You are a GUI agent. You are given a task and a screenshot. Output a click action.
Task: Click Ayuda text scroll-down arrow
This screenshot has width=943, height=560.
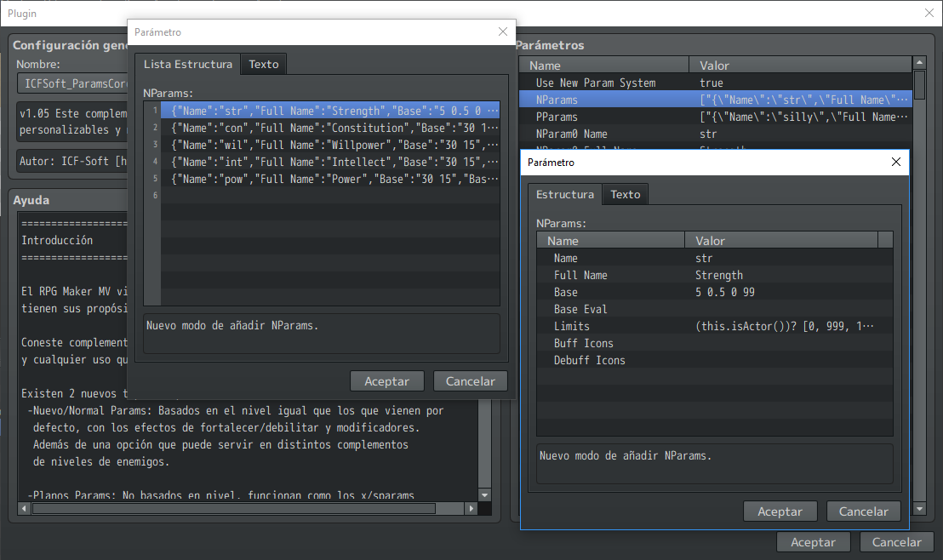point(485,495)
